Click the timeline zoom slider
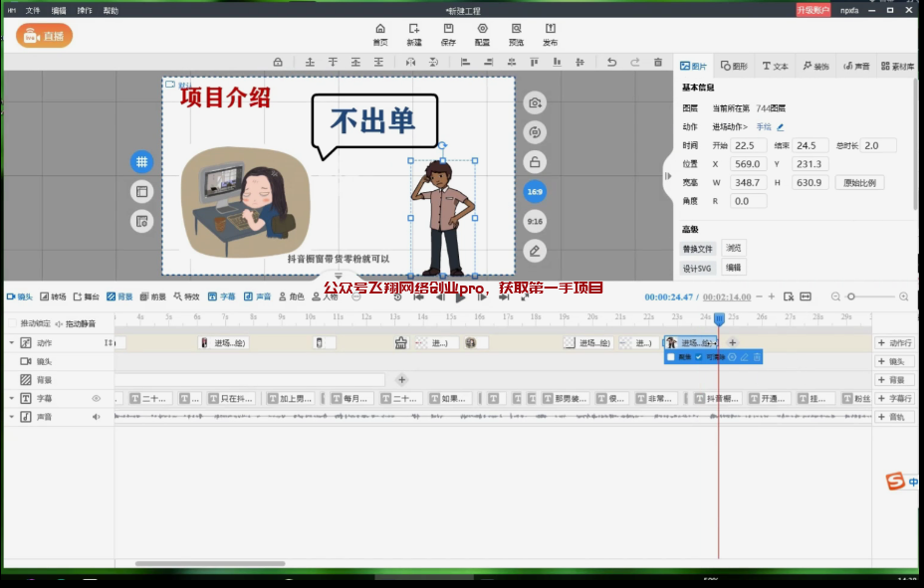 pyautogui.click(x=851, y=296)
